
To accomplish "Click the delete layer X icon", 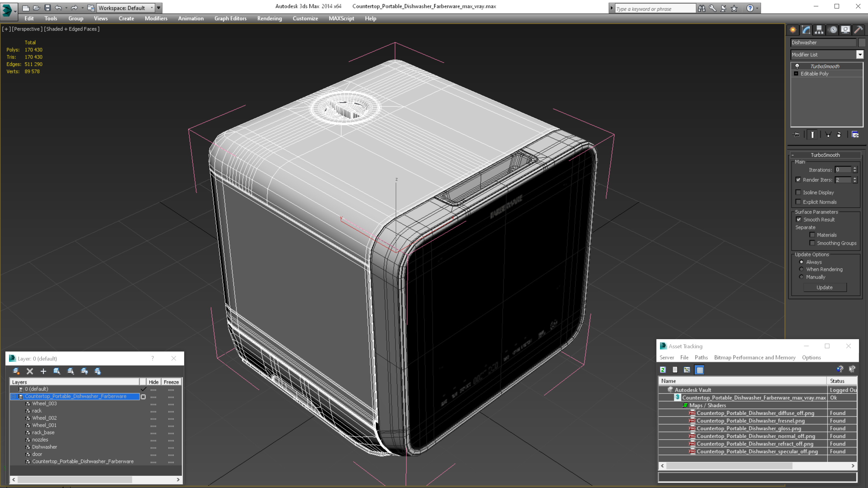I will click(30, 371).
